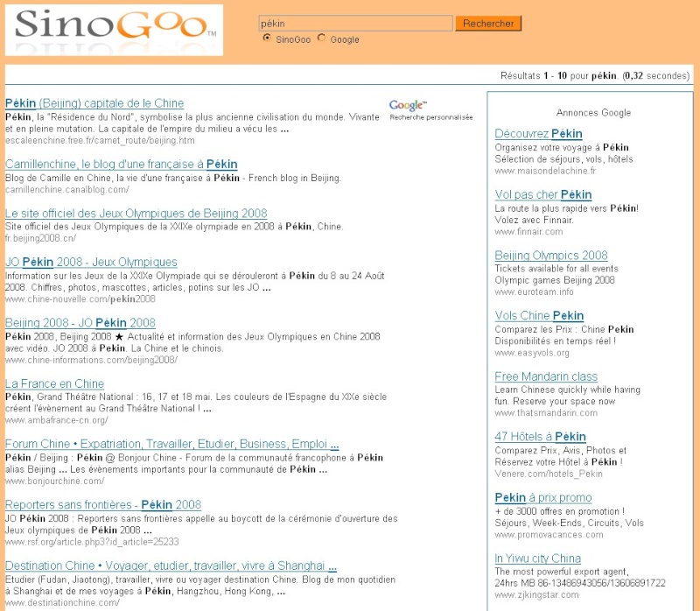Viewport: 700px width, 611px height.
Task: Open Camillenchine blog d'une française à Pékin
Action: (121, 164)
